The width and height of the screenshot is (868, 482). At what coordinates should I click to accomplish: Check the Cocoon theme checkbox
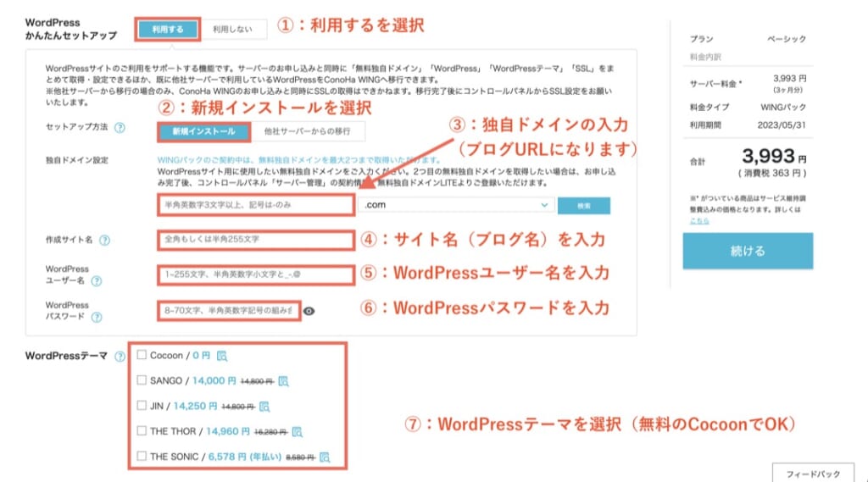click(142, 355)
